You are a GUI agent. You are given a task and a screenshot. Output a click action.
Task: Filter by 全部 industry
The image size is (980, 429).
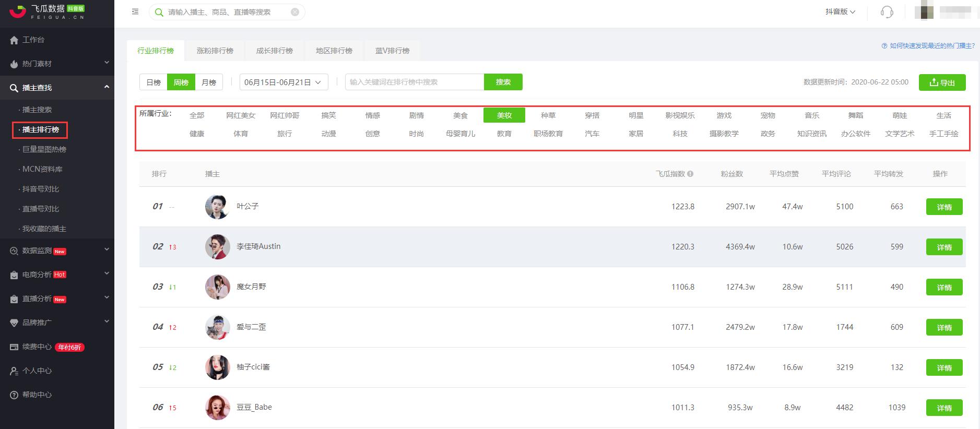(197, 115)
